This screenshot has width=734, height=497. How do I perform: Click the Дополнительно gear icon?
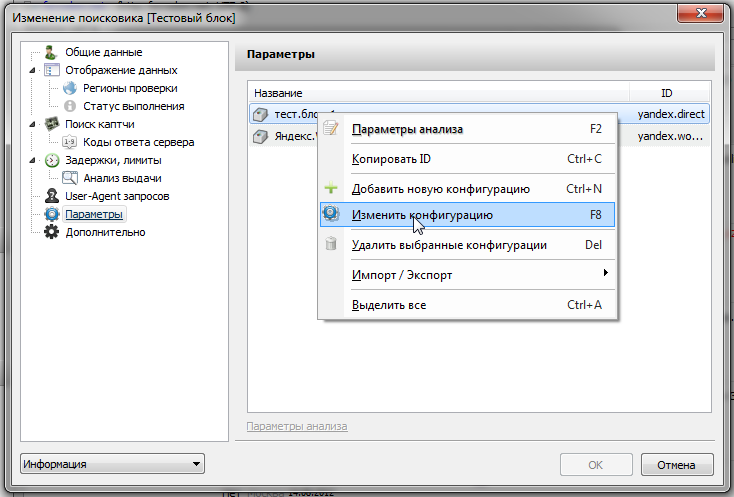(51, 232)
